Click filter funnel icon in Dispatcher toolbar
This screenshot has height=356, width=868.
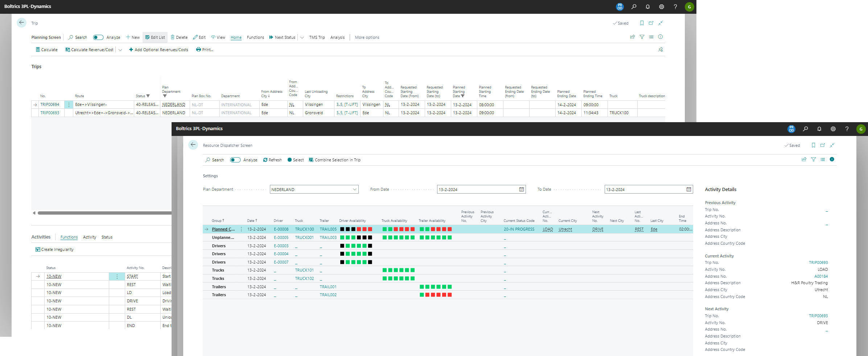tap(814, 159)
